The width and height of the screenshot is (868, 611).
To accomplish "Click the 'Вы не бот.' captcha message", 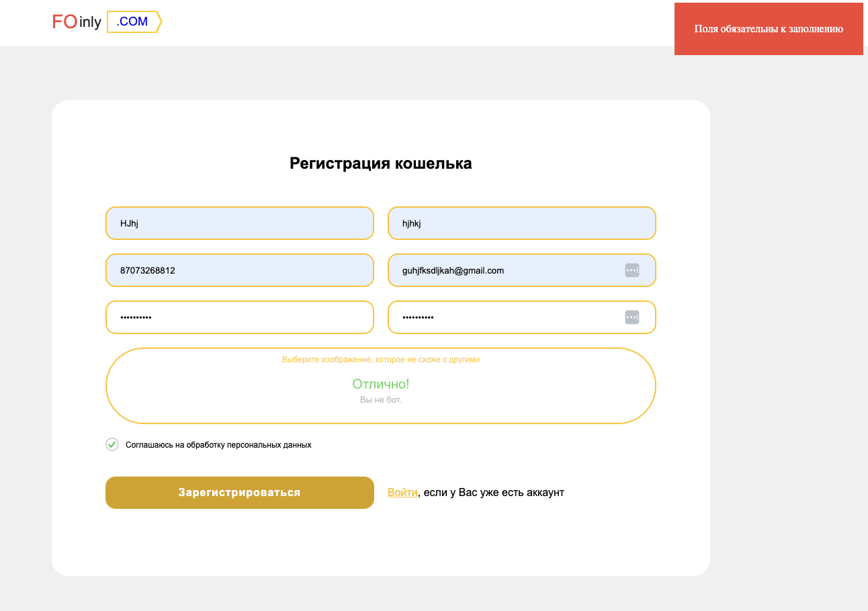I will tap(381, 400).
